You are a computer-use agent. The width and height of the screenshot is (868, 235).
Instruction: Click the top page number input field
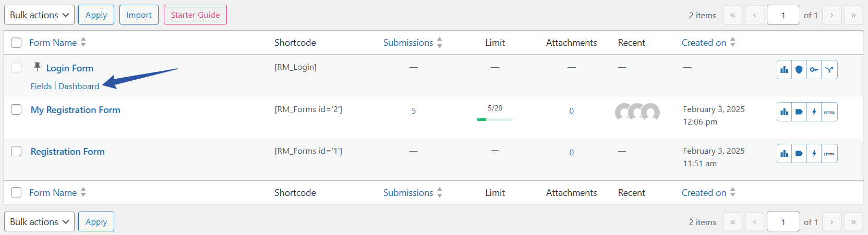[x=783, y=15]
